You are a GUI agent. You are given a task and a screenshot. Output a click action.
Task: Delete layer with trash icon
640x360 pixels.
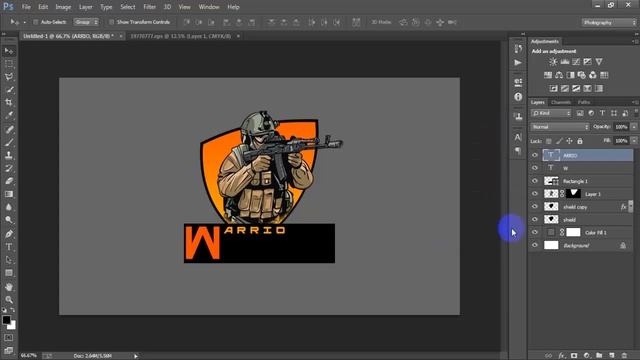[624, 356]
